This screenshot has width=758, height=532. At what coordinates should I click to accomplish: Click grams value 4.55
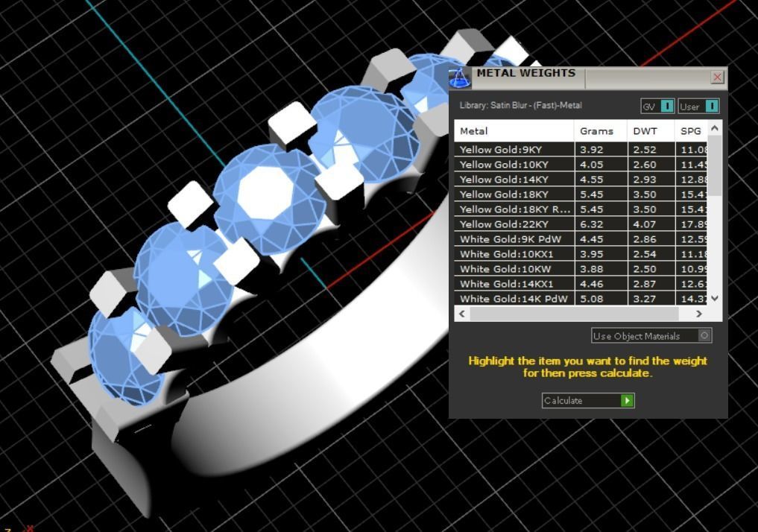tap(592, 180)
